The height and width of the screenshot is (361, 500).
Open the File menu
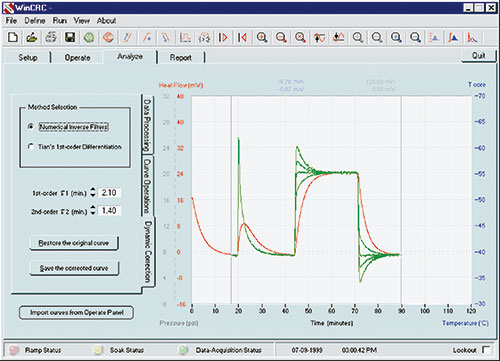click(11, 21)
